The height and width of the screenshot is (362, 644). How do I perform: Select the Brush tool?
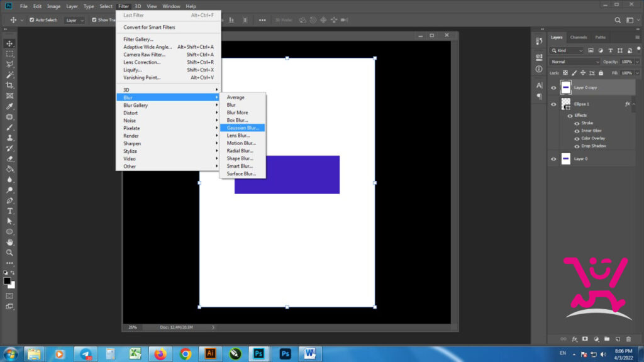click(9, 127)
